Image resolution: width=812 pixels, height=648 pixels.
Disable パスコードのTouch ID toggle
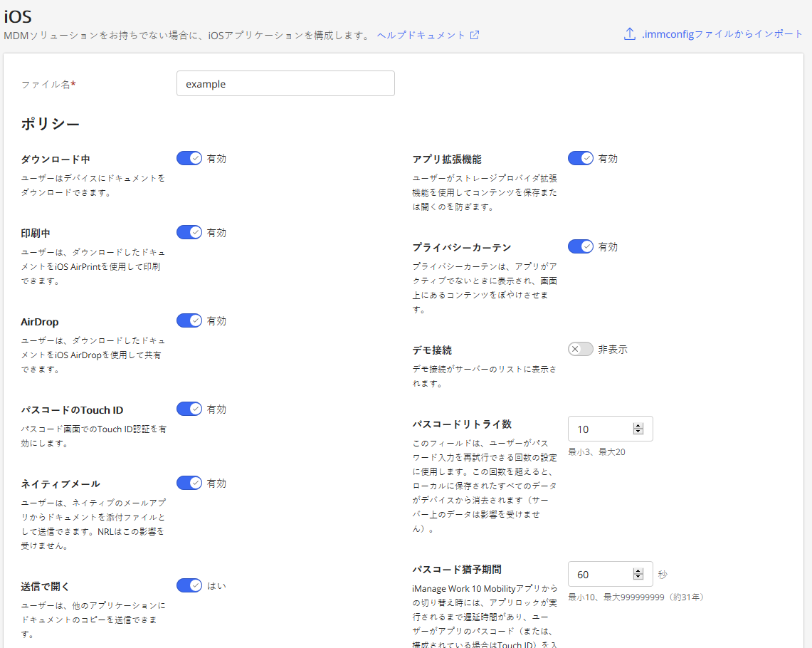[x=189, y=409]
